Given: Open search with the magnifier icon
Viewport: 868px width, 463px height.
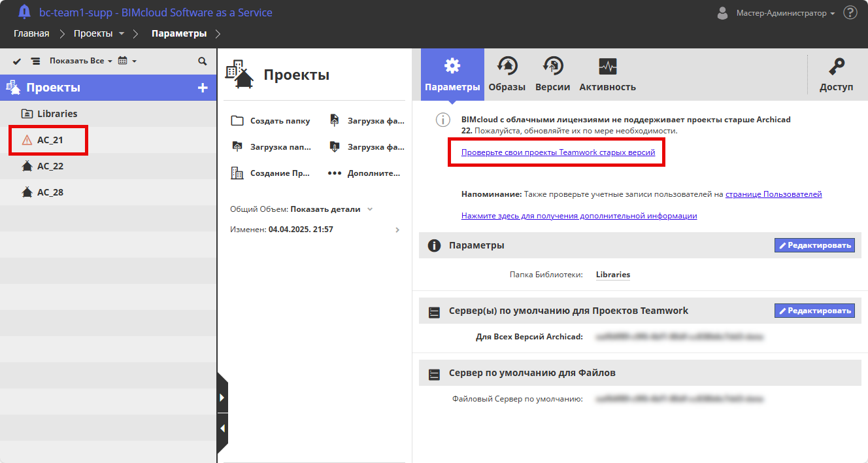Looking at the screenshot, I should click(x=203, y=61).
